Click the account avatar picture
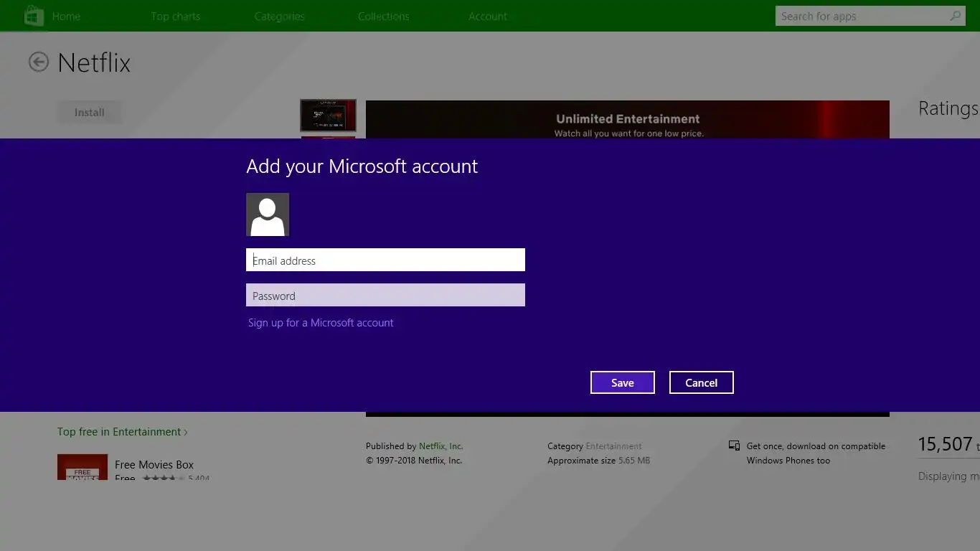Screen dimensions: 980x551 coord(268,215)
